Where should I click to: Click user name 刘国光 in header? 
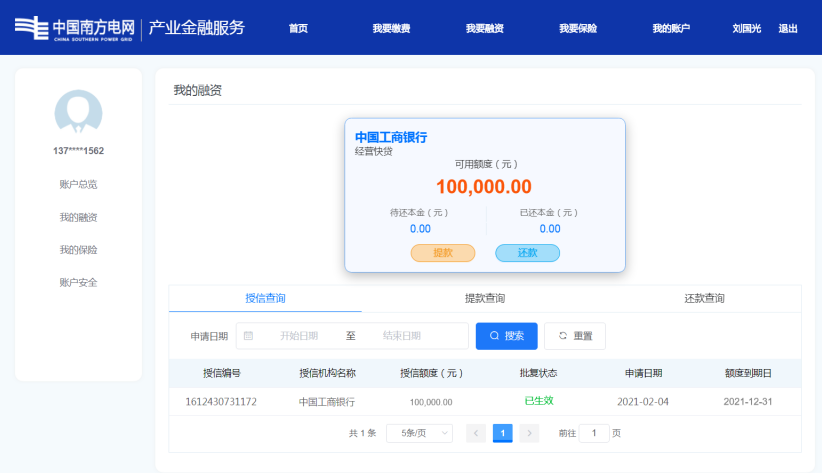point(746,28)
